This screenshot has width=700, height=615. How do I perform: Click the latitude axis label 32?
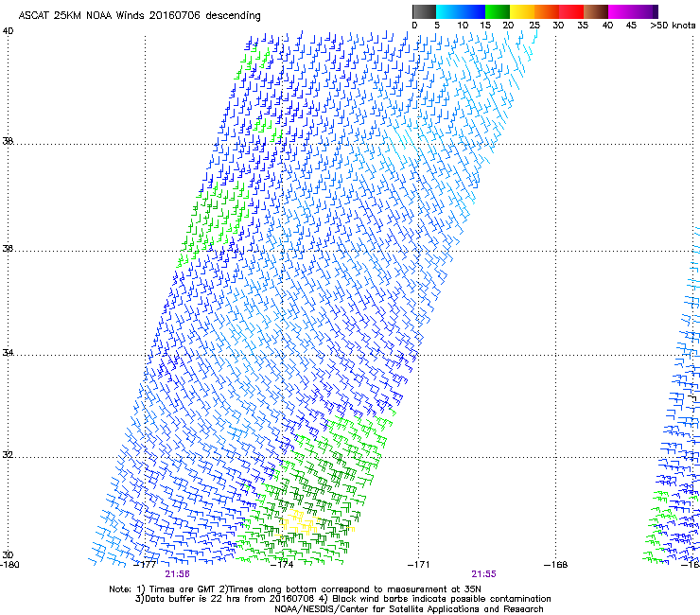pyautogui.click(x=8, y=455)
